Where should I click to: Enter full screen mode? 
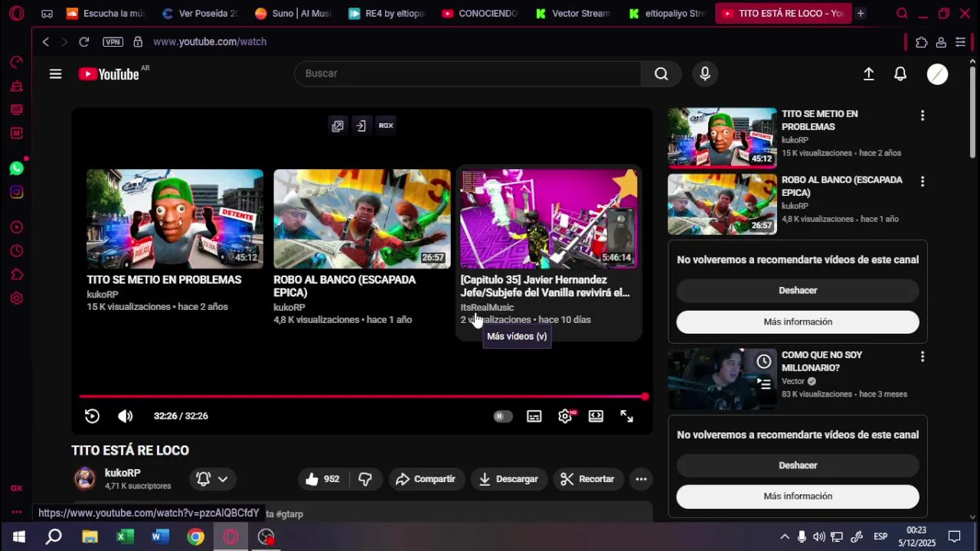626,416
